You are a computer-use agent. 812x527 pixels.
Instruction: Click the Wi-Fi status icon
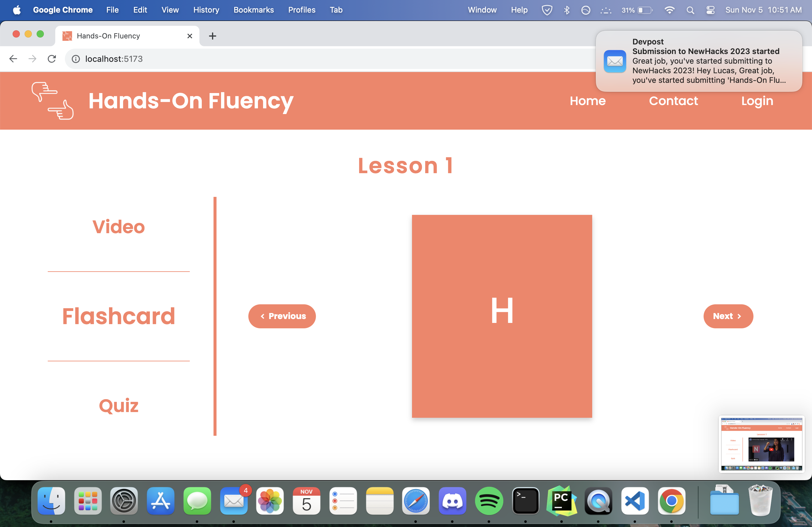(669, 10)
